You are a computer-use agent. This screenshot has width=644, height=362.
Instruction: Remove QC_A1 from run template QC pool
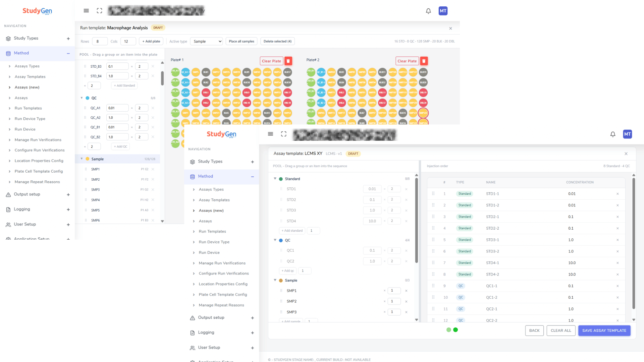pyautogui.click(x=153, y=108)
